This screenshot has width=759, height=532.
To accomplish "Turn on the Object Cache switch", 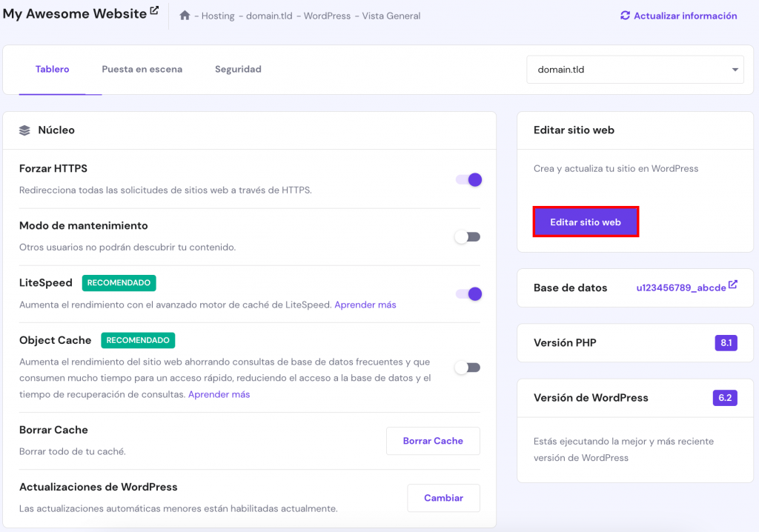I will [x=468, y=367].
